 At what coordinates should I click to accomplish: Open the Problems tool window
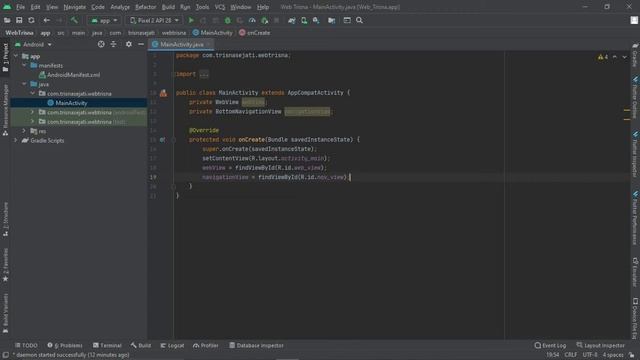pyautogui.click(x=65, y=345)
